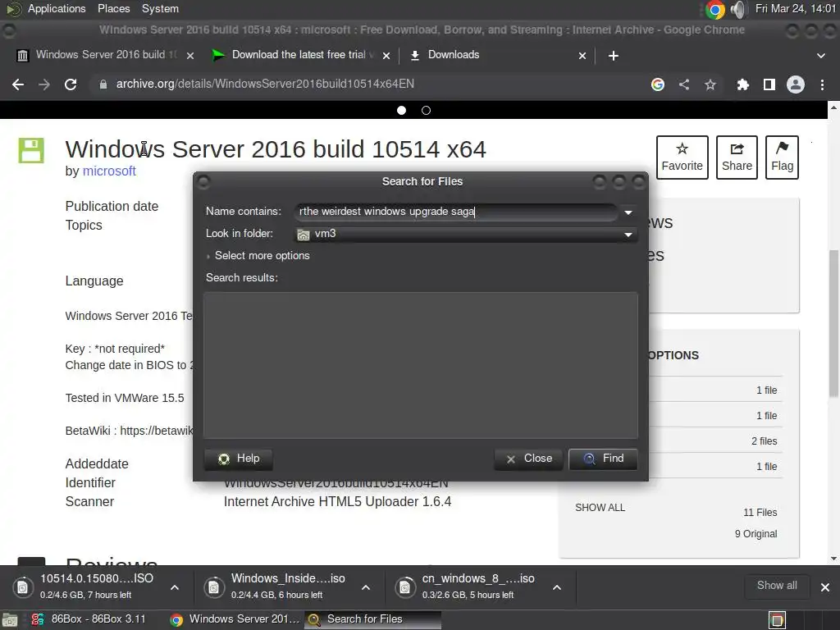This screenshot has height=630, width=840.
Task: Click the Help button in Search dialog
Action: pyautogui.click(x=239, y=459)
